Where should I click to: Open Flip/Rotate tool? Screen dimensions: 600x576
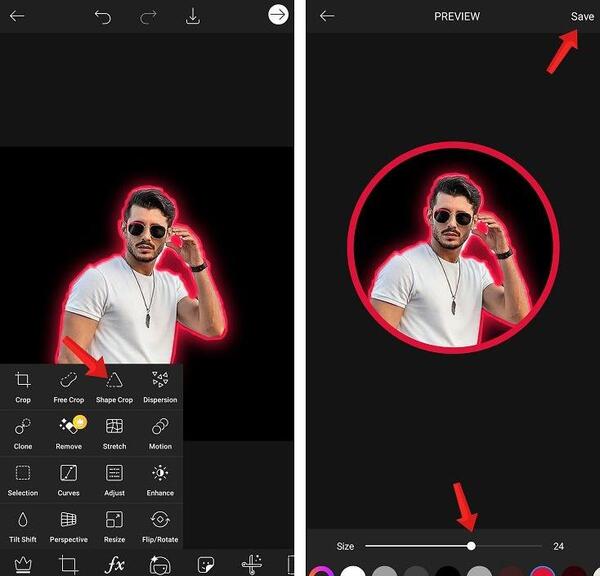[160, 527]
